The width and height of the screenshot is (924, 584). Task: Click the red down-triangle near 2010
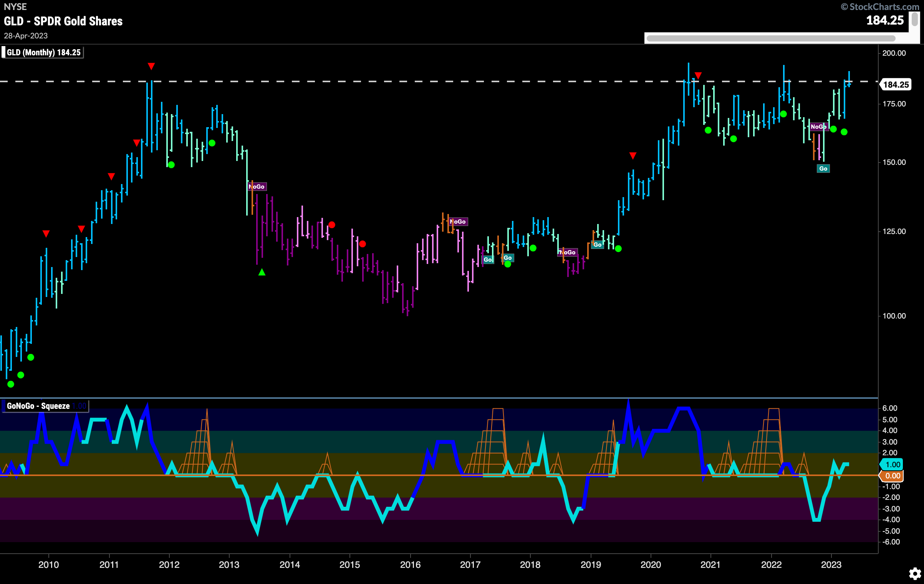pyautogui.click(x=46, y=234)
